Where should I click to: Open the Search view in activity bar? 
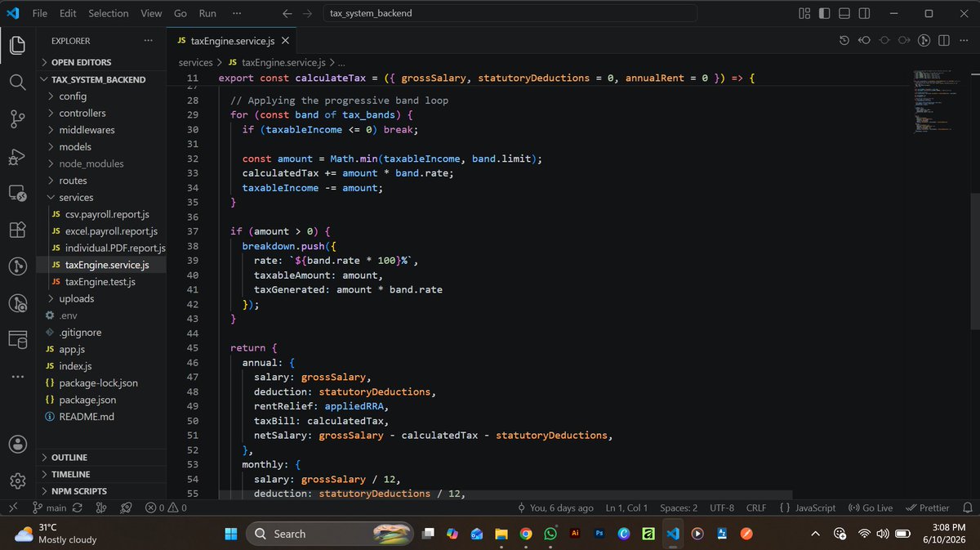point(17,82)
